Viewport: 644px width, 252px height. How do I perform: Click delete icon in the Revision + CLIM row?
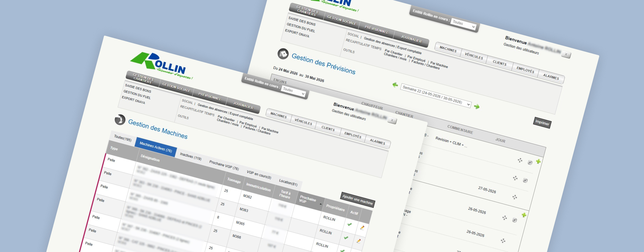(530, 163)
